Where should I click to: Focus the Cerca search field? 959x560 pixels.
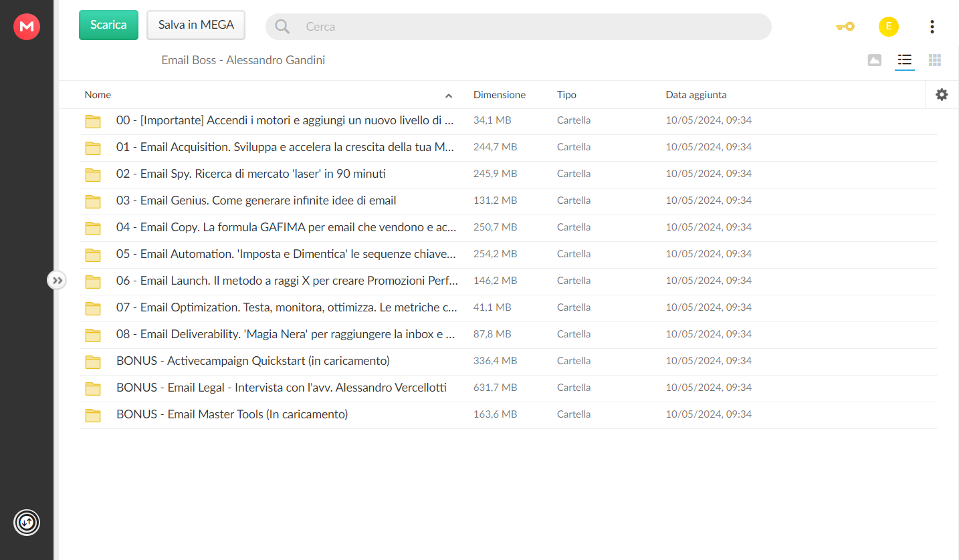[x=518, y=27]
